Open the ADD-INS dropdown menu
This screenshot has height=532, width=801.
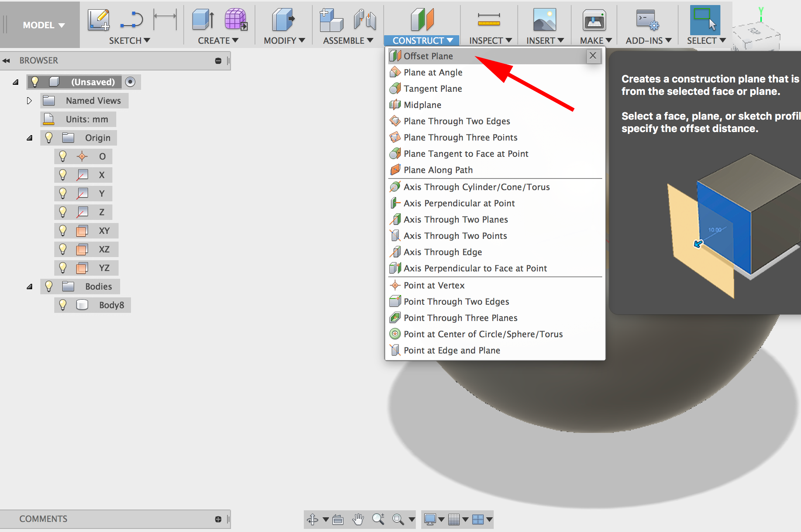(648, 41)
